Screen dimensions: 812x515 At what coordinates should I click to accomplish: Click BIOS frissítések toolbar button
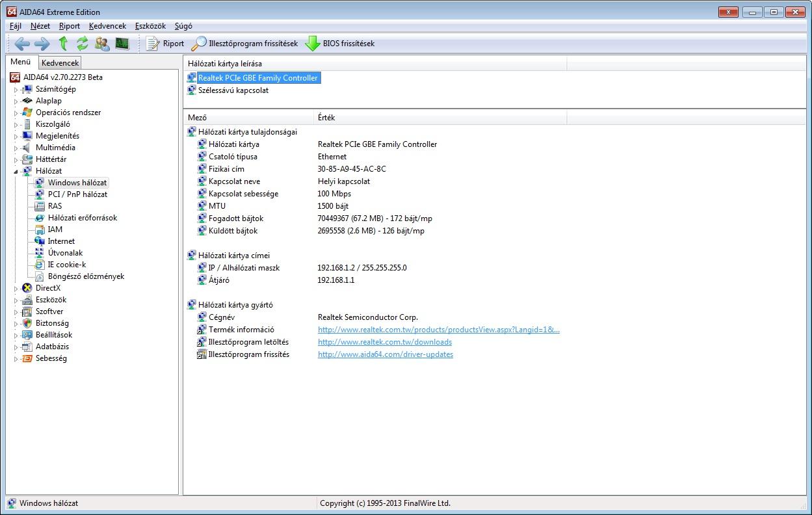click(340, 44)
